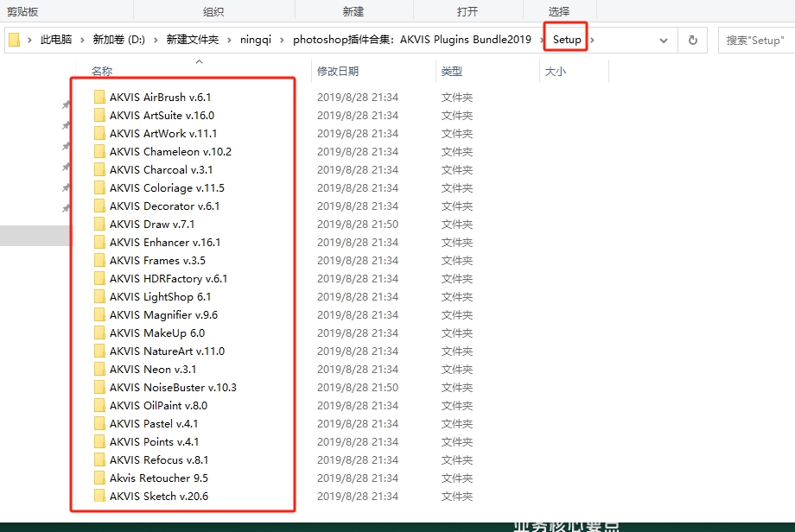Click 文件夹 type cell of AKVIS AirBrush row
Image resolution: width=795 pixels, height=532 pixels.
coord(457,97)
